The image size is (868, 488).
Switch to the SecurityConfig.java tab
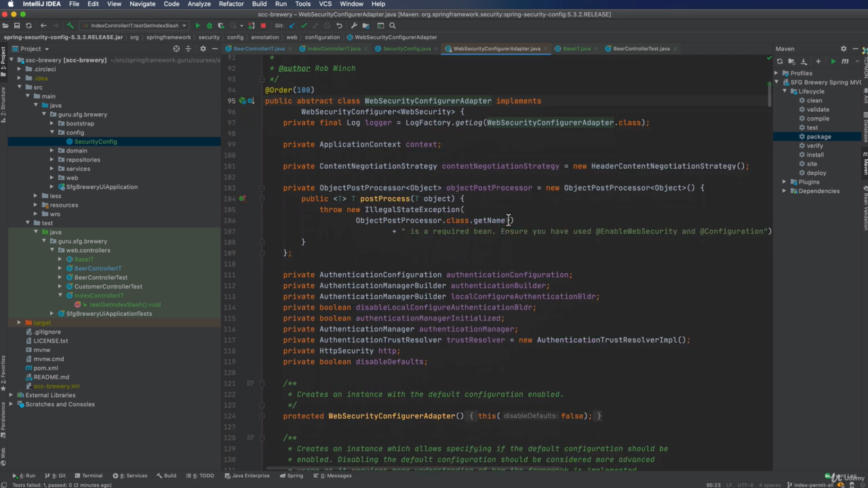pyautogui.click(x=406, y=49)
